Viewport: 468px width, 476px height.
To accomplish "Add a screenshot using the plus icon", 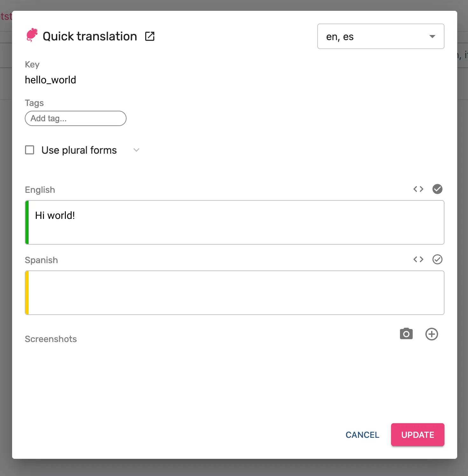I will point(431,334).
